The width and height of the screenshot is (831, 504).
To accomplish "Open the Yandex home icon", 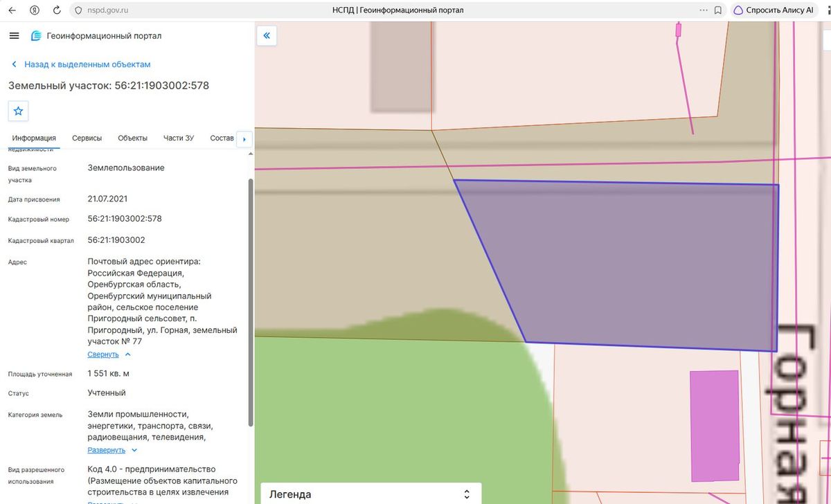I will (x=35, y=10).
